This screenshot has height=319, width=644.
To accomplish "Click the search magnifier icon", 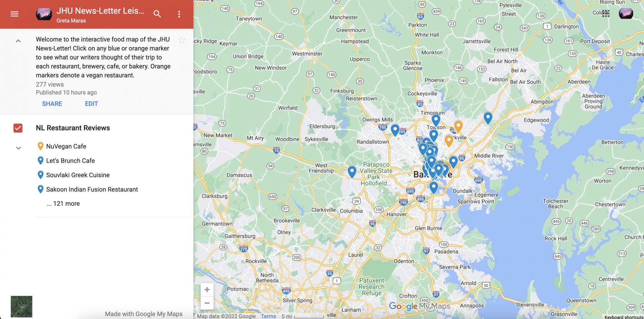I will 157,14.
